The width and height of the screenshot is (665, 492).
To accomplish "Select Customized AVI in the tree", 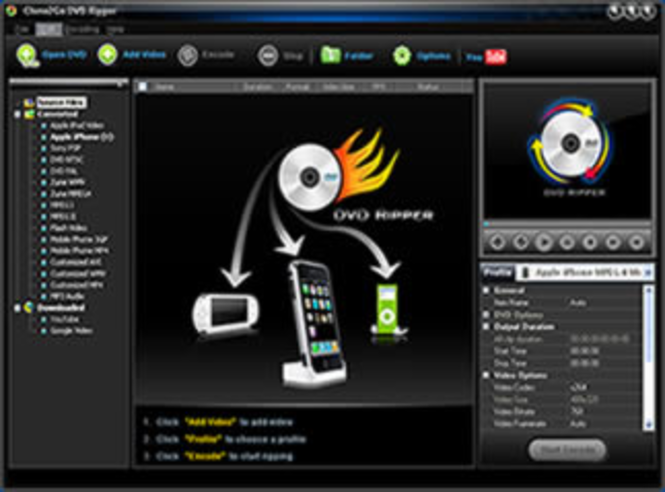I will (75, 263).
